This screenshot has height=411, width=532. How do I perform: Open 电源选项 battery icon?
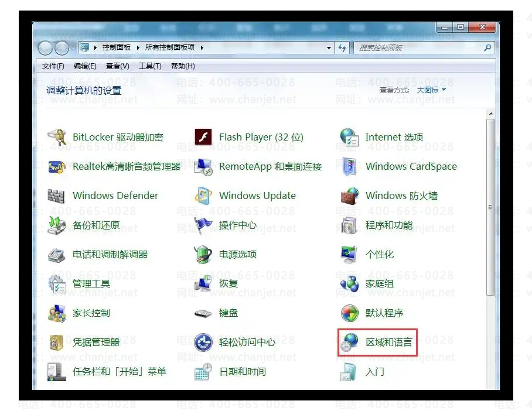[203, 254]
